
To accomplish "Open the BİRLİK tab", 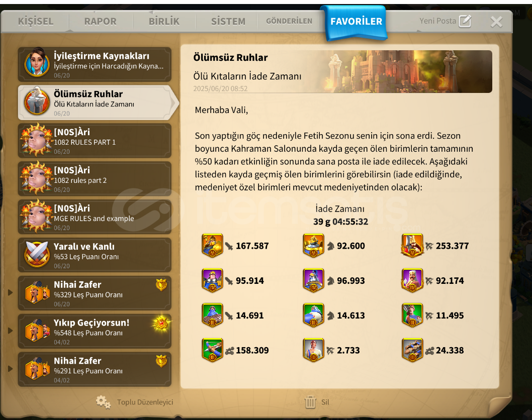I will pyautogui.click(x=164, y=22).
